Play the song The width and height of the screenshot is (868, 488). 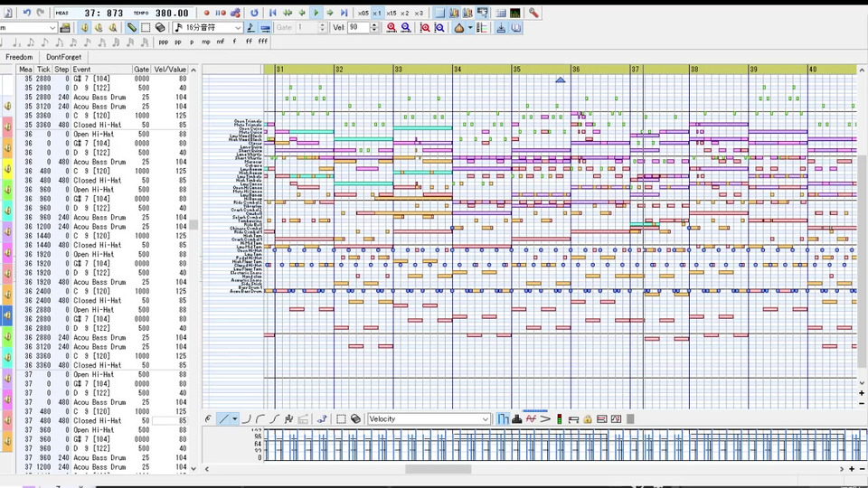tap(316, 13)
